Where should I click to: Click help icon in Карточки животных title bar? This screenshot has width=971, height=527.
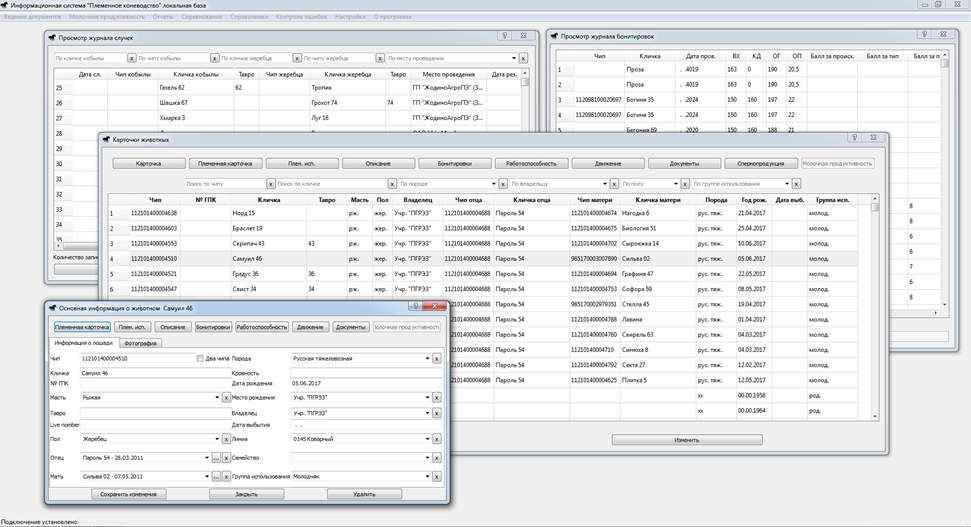(x=855, y=138)
